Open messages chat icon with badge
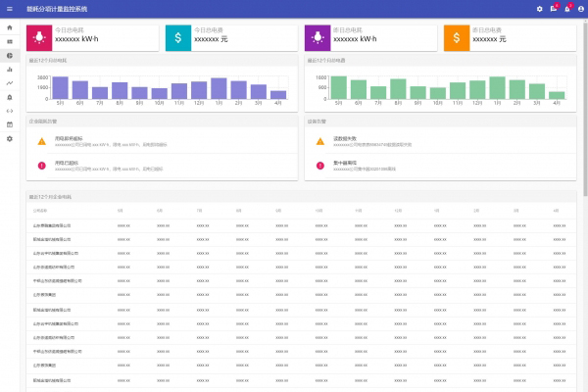The image size is (588, 392). point(554,8)
